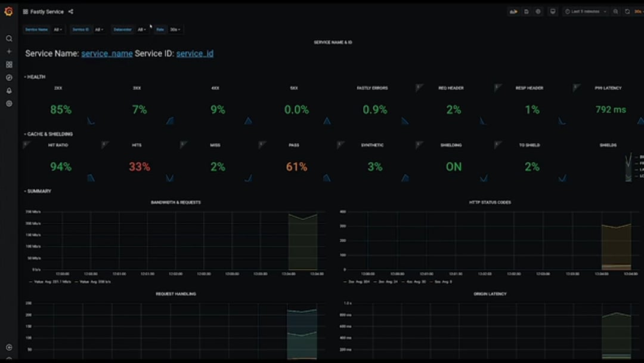Open the Service Name All dropdown

[x=58, y=30]
